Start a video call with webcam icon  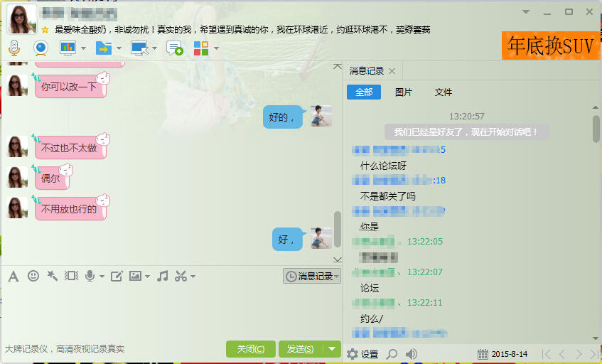[x=41, y=48]
